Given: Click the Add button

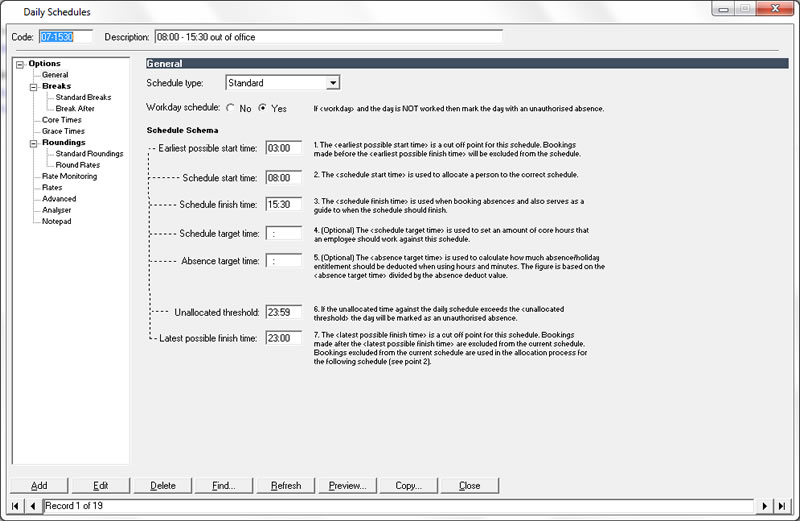Looking at the screenshot, I should (x=39, y=486).
